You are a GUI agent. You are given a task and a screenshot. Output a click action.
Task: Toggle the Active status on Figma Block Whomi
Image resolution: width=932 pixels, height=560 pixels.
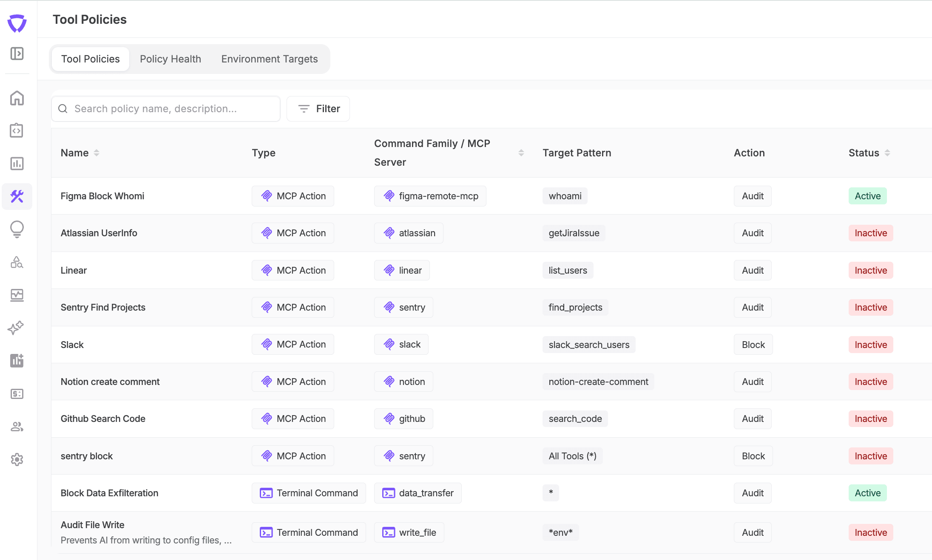(x=867, y=196)
